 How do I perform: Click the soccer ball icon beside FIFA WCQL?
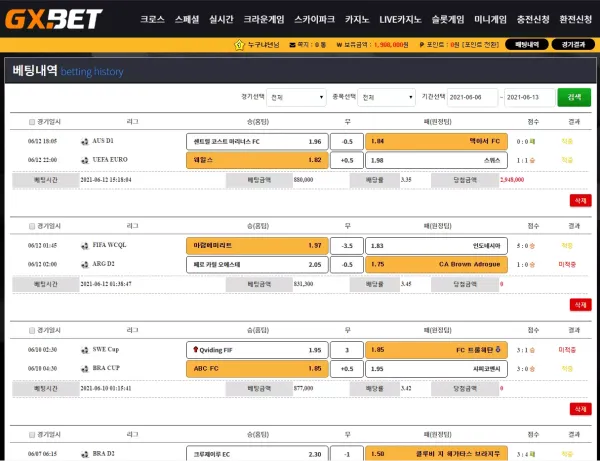[85, 246]
